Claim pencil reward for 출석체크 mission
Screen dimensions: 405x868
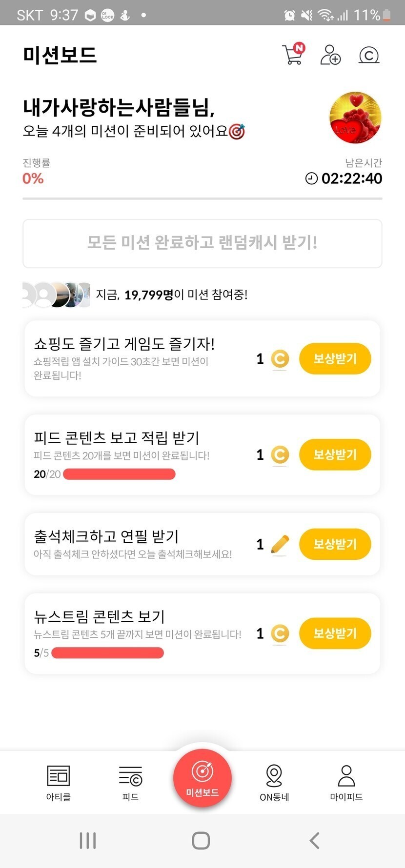[335, 544]
